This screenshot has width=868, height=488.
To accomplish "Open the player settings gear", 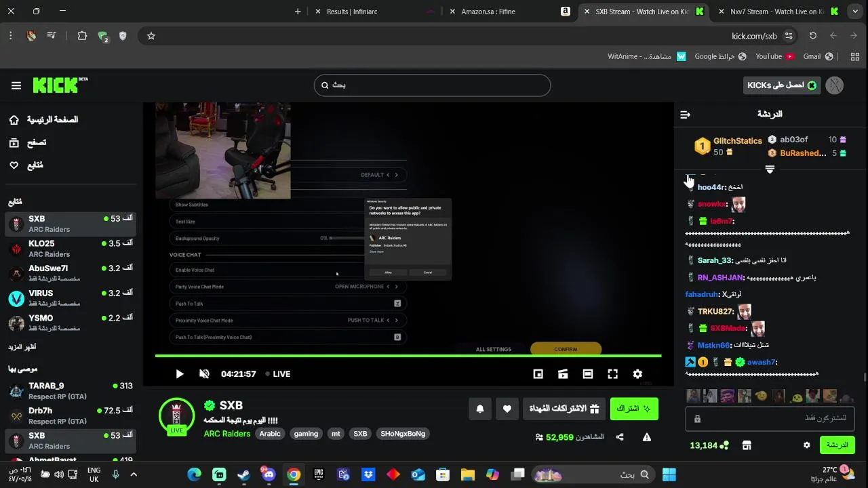I will (x=637, y=374).
